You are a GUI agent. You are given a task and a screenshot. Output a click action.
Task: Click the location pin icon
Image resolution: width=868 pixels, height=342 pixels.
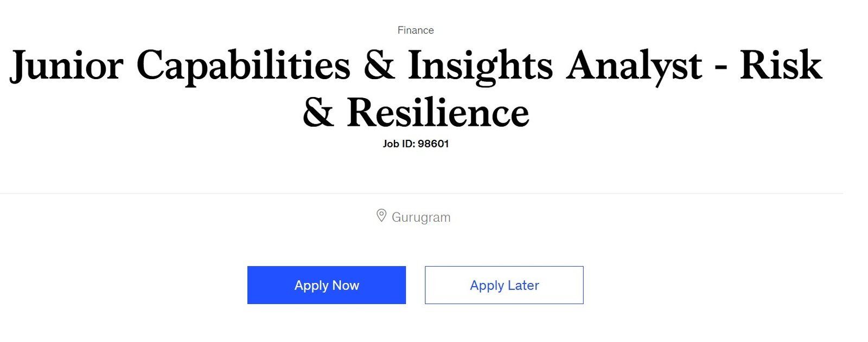(x=381, y=216)
